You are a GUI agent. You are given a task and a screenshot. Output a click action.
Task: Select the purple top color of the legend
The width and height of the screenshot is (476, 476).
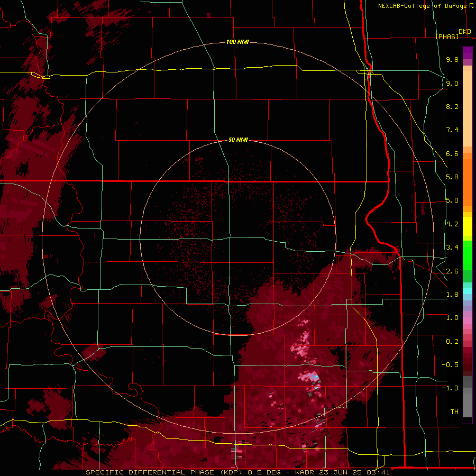pyautogui.click(x=467, y=53)
